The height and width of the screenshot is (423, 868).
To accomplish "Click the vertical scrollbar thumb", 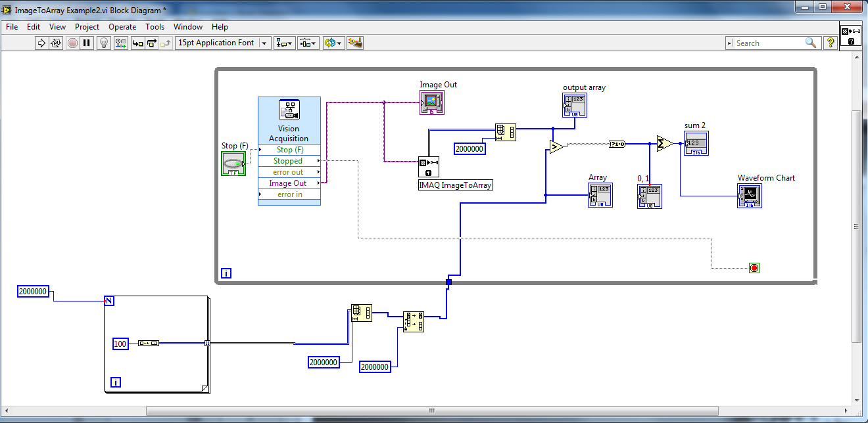I will pyautogui.click(x=856, y=225).
